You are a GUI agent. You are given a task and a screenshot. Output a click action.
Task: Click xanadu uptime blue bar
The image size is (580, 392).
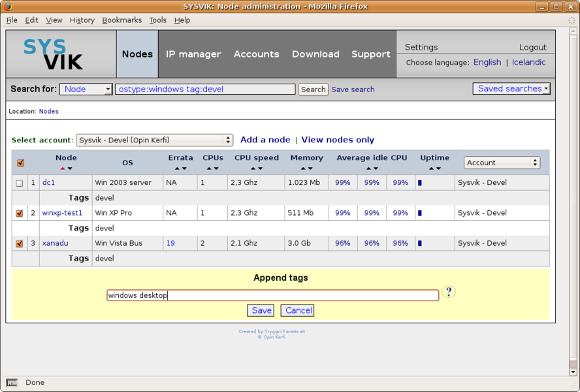pyautogui.click(x=420, y=243)
